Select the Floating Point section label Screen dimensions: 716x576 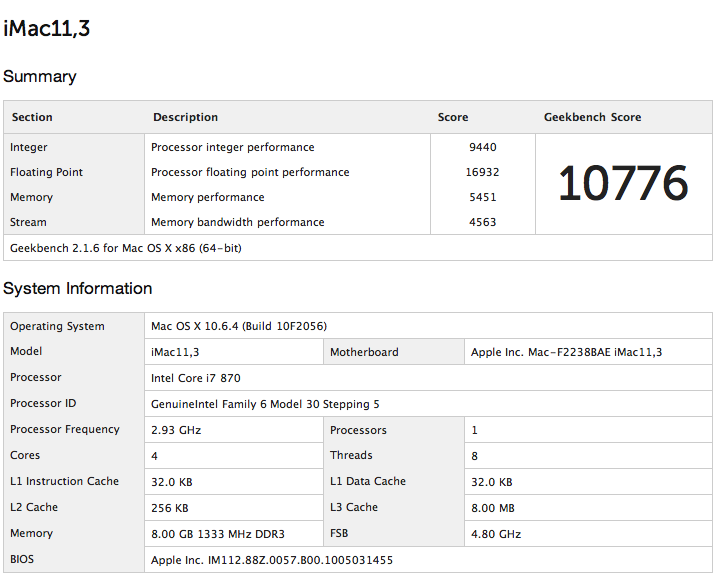point(46,172)
